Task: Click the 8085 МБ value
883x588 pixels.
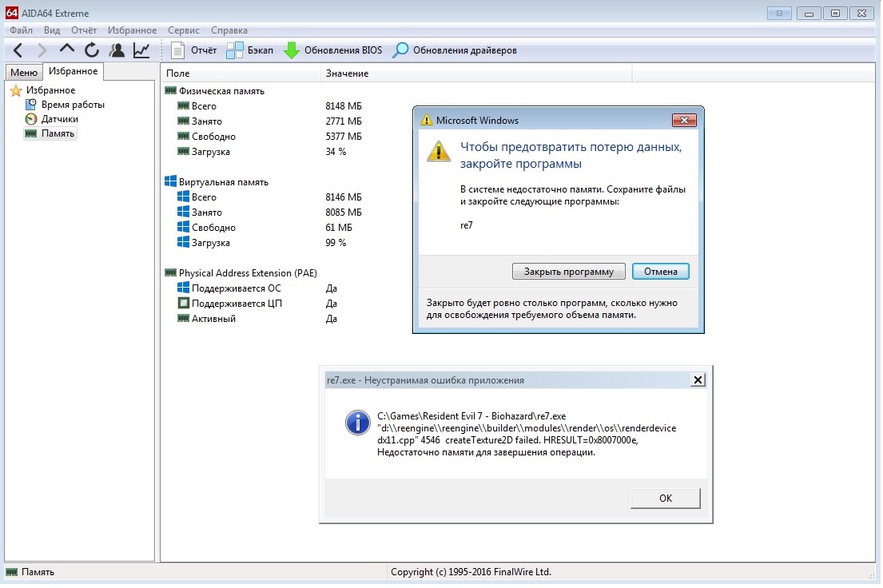Action: pyautogui.click(x=344, y=213)
